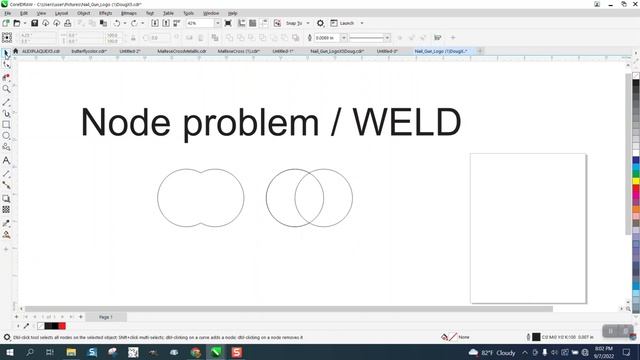Click the horizontal scrollbar below canvas
Screen dimensions: 640x360
pyautogui.click(x=288, y=309)
